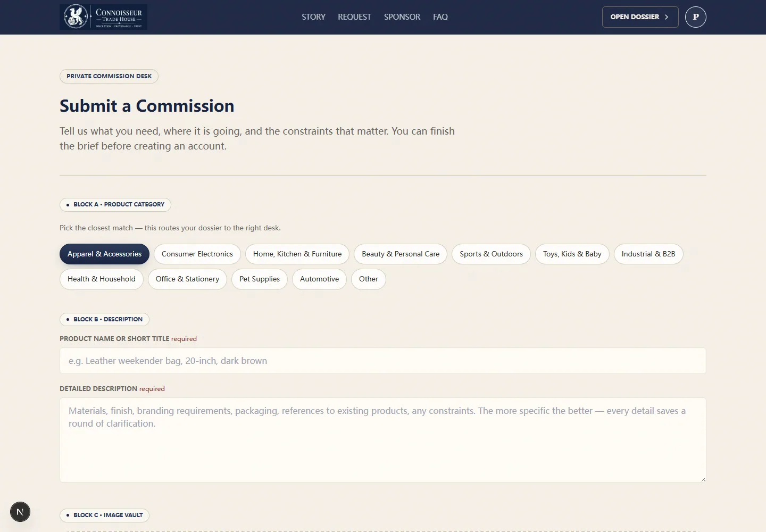Select the Apparel & Accessories category

click(104, 254)
